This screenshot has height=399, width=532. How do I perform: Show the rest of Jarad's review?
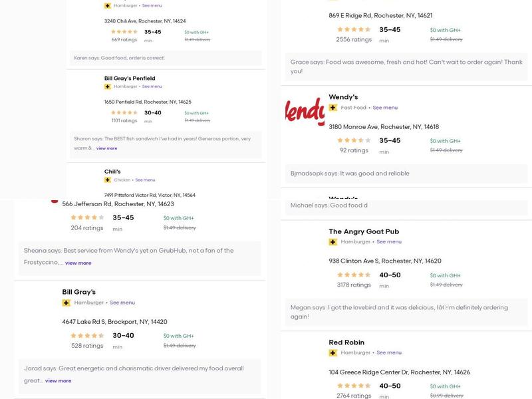pyautogui.click(x=58, y=381)
